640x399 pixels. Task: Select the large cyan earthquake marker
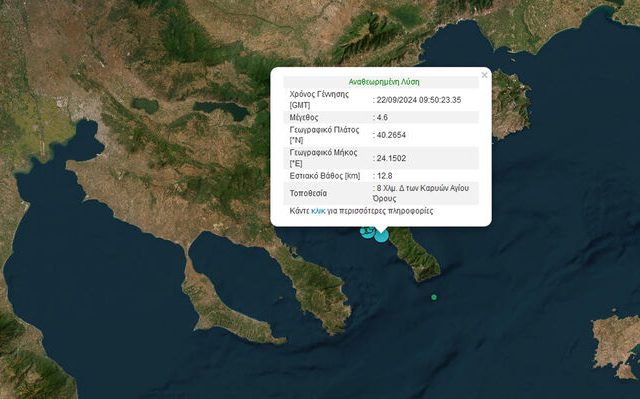coord(381,236)
